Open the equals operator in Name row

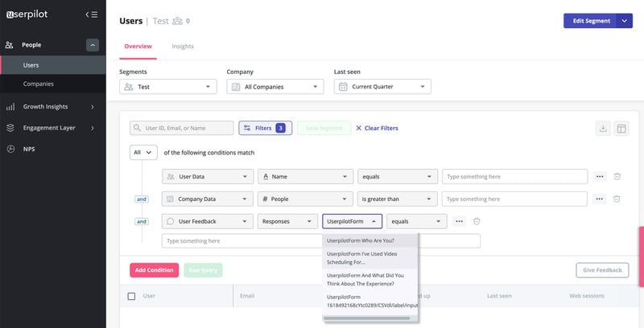[398, 177]
